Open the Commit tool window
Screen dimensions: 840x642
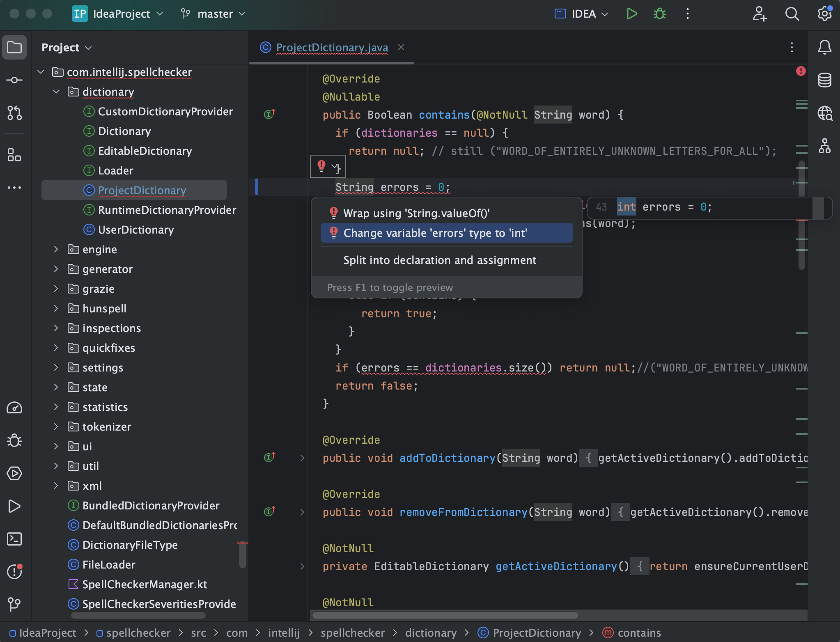[15, 80]
